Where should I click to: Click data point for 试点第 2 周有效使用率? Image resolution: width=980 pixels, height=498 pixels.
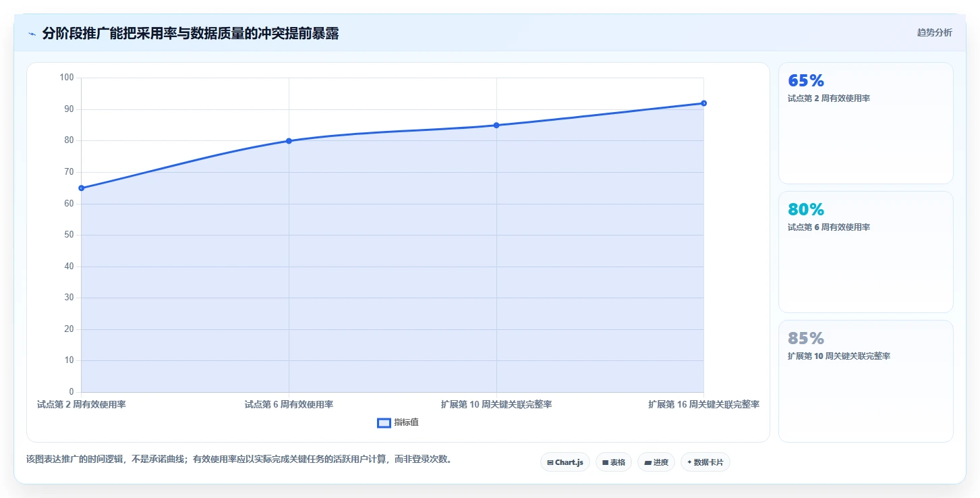(82, 188)
